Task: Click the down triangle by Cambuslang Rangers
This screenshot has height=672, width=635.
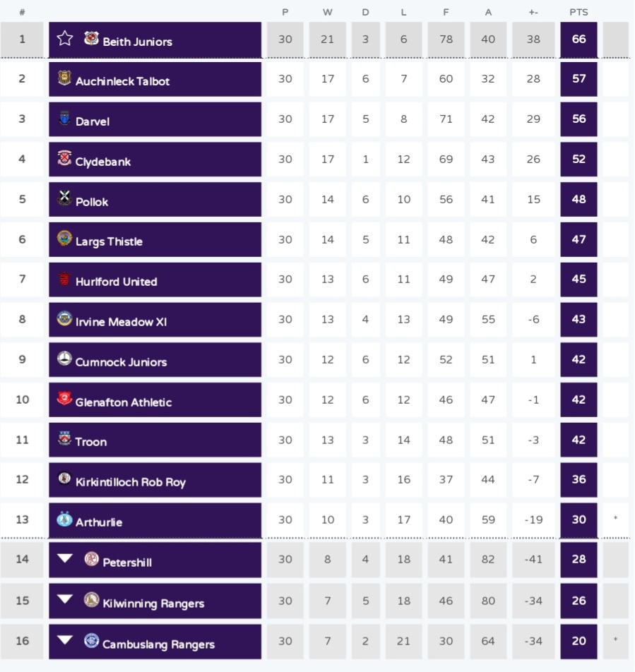Action: [65, 641]
